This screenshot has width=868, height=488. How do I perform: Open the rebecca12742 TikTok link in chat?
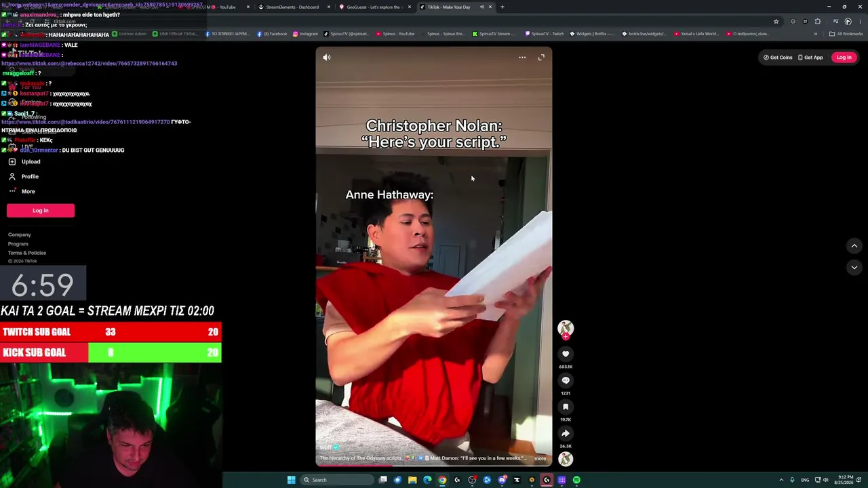coord(90,64)
